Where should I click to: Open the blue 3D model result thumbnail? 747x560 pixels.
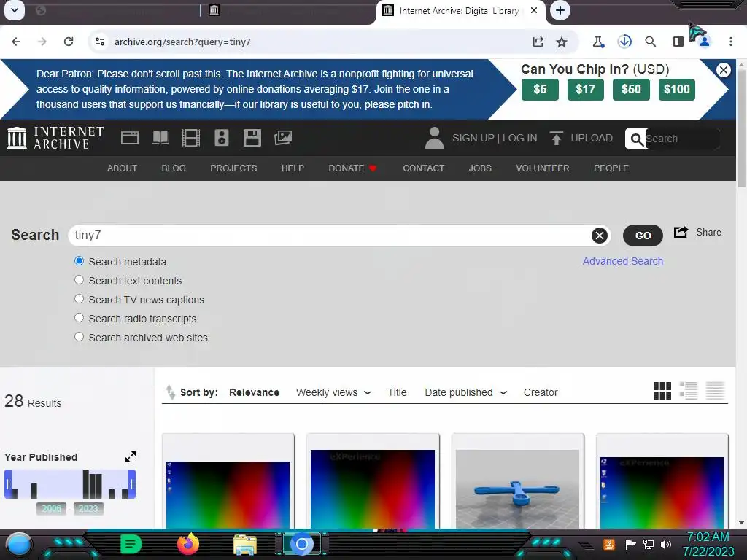click(517, 489)
